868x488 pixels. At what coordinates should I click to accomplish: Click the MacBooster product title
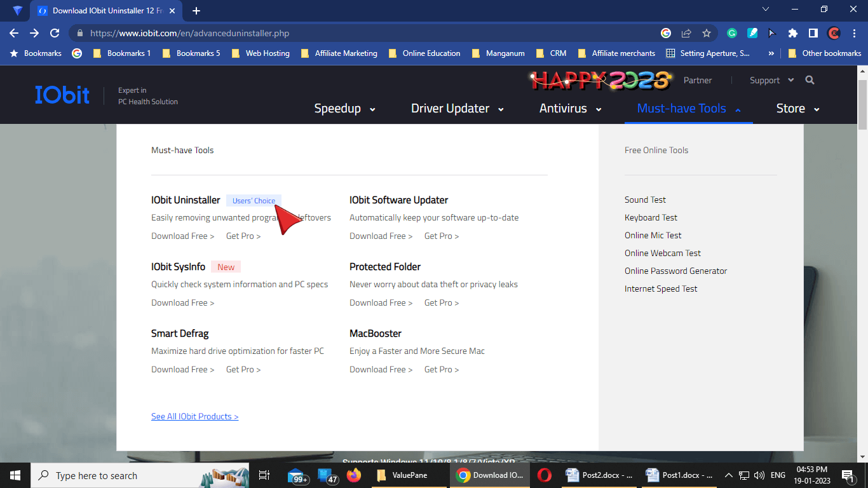pyautogui.click(x=376, y=333)
